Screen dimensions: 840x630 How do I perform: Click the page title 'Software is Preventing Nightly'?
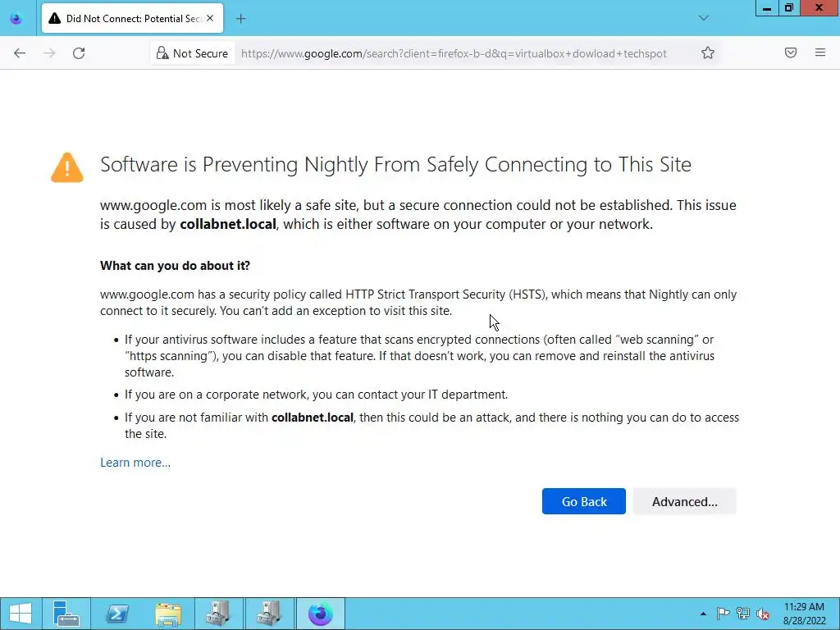click(395, 164)
